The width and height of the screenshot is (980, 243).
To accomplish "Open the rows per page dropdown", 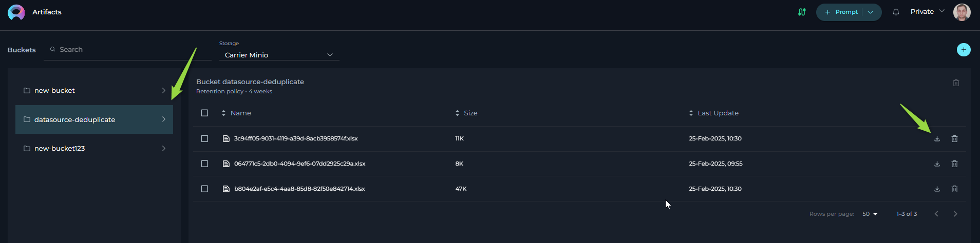I will [x=870, y=214].
